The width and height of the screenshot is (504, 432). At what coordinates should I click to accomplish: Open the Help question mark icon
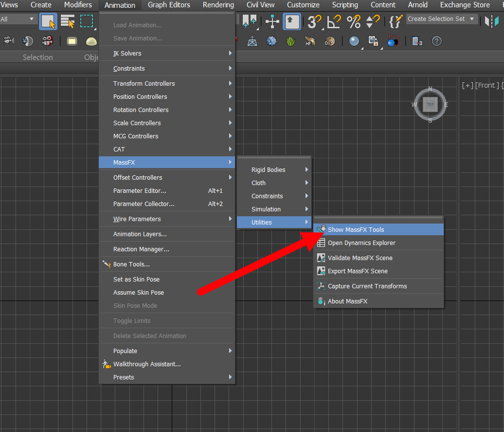437,41
